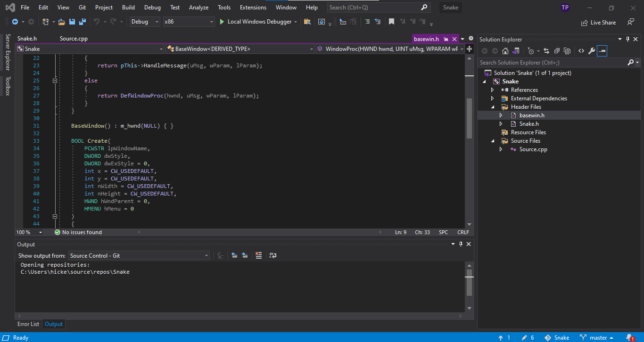Click in the Search (Ctrl+Q) box
The image size is (644, 342).
click(379, 8)
